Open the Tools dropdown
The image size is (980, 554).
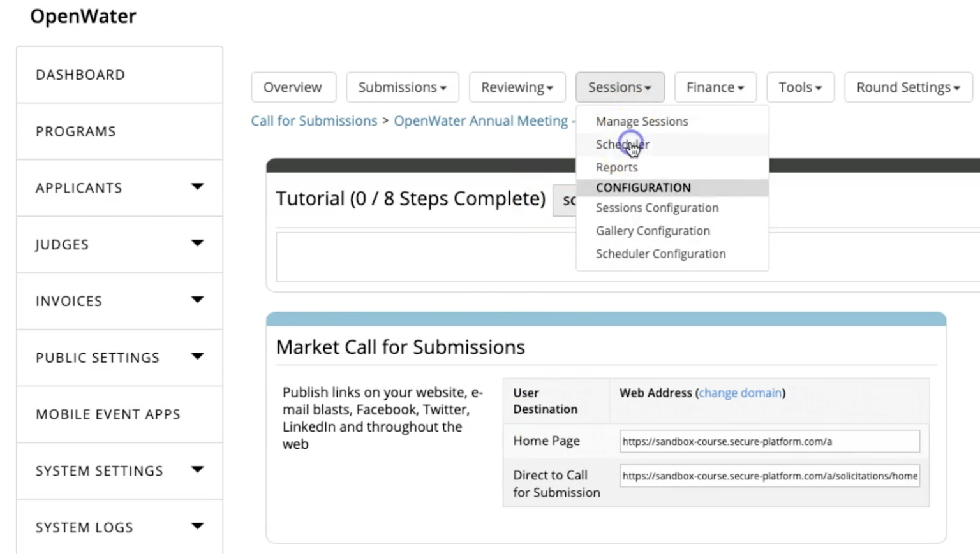click(800, 87)
